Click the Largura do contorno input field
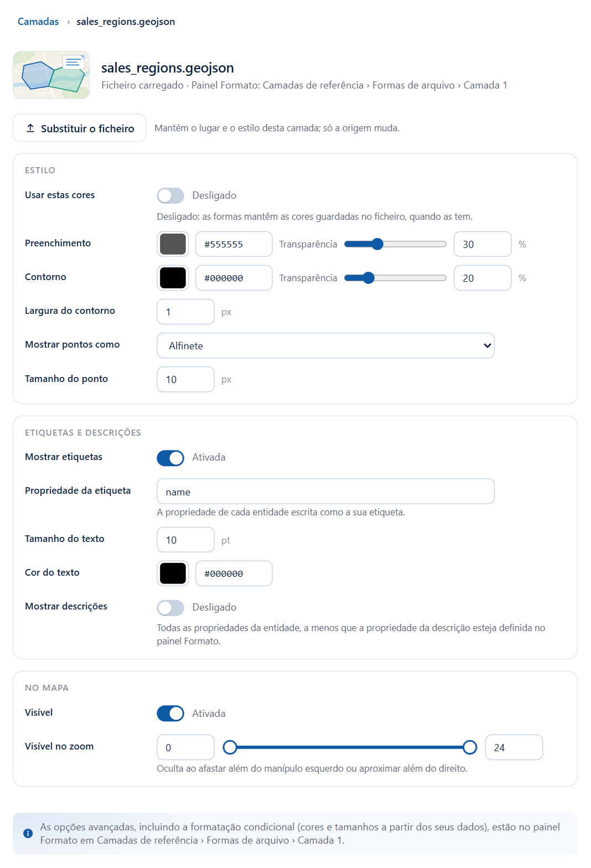The width and height of the screenshot is (591, 868). pyautogui.click(x=185, y=312)
